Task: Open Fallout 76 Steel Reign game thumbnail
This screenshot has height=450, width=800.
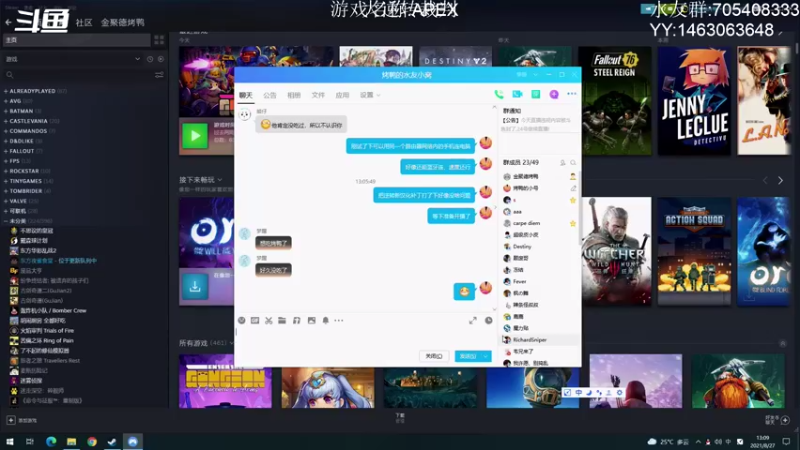Action: pyautogui.click(x=616, y=101)
